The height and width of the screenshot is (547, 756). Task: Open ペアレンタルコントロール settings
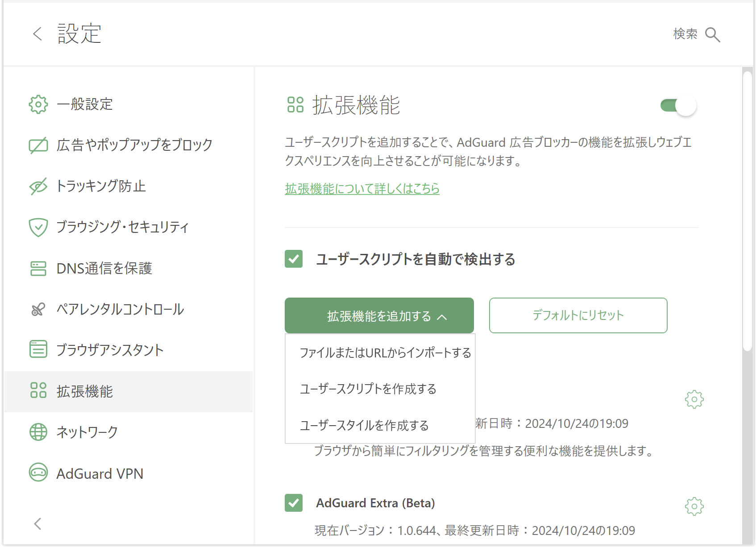(x=129, y=309)
